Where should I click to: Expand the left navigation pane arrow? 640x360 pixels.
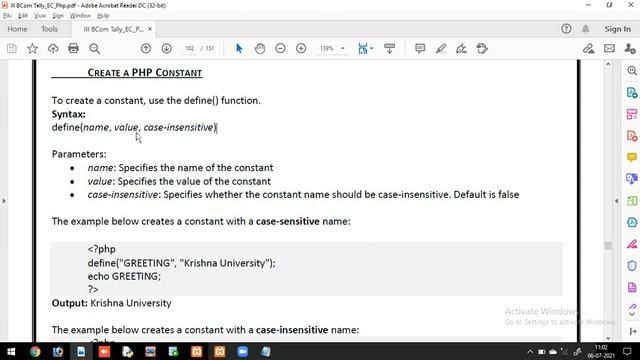pyautogui.click(x=4, y=201)
